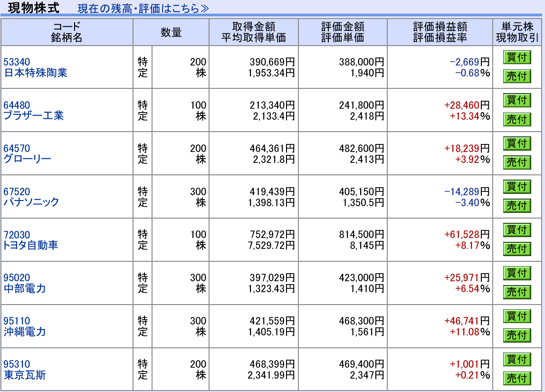Open the グローリー stock name link

tap(27, 159)
